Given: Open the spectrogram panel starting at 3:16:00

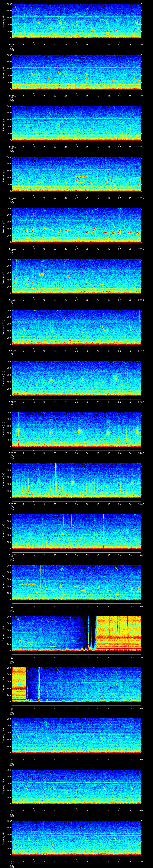Looking at the screenshot, I should tap(76, 123).
